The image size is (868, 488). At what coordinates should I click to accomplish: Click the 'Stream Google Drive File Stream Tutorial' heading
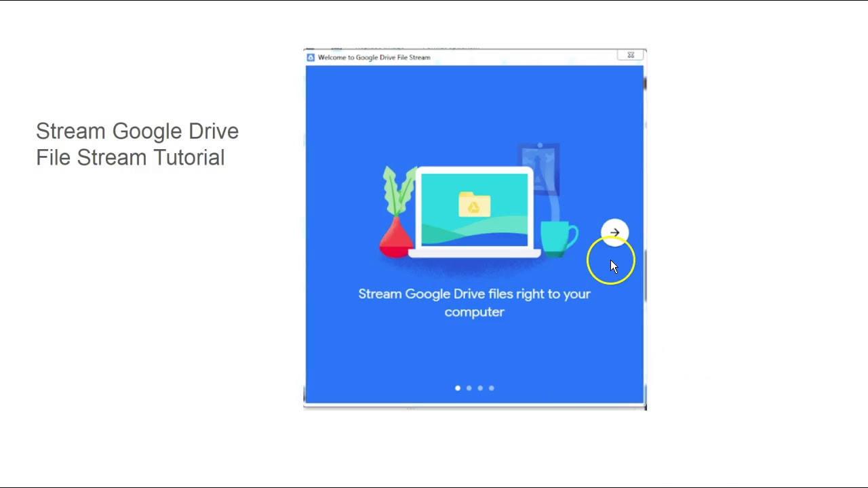coord(137,144)
